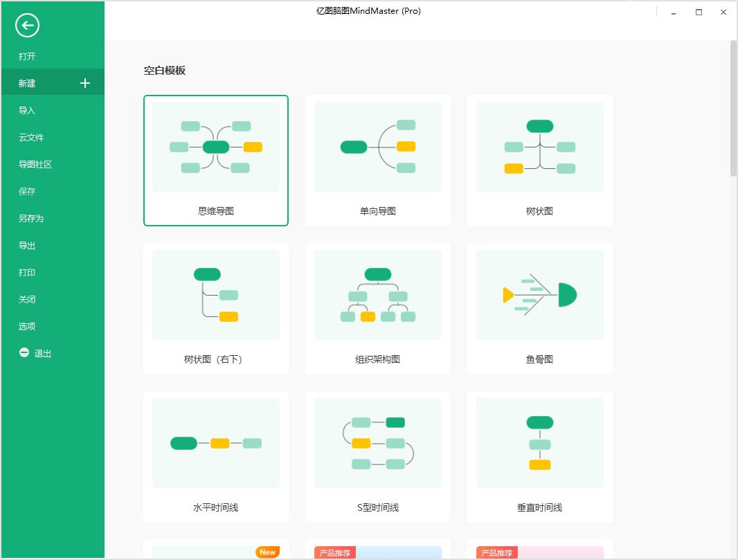Click the plus icon beside 新建
This screenshot has width=738, height=560.
coord(85,83)
